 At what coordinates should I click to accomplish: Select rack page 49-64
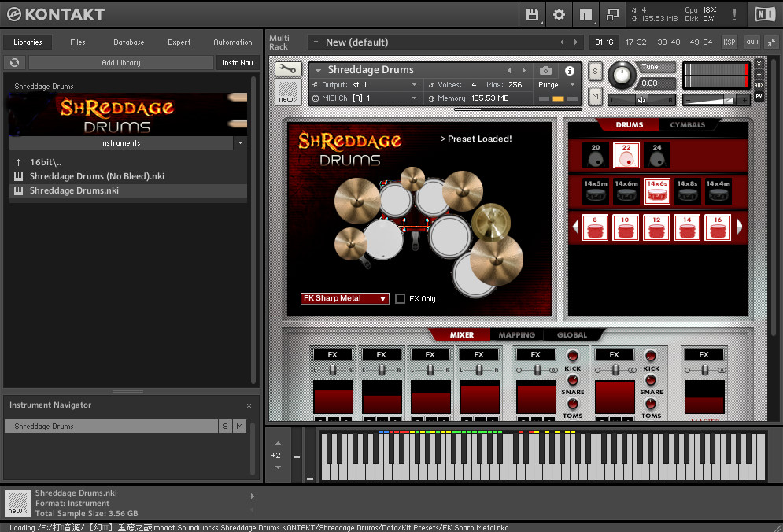[x=700, y=42]
